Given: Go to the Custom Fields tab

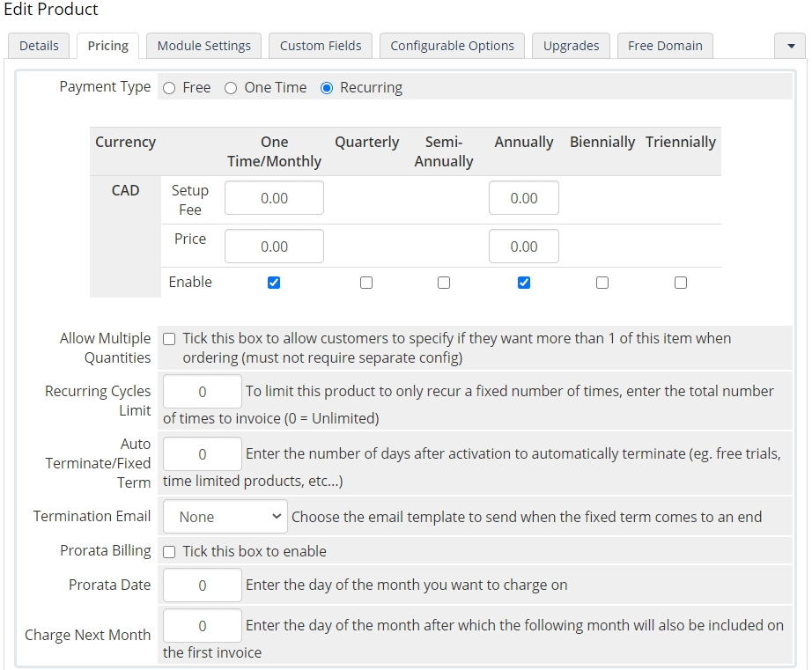Looking at the screenshot, I should click(321, 46).
